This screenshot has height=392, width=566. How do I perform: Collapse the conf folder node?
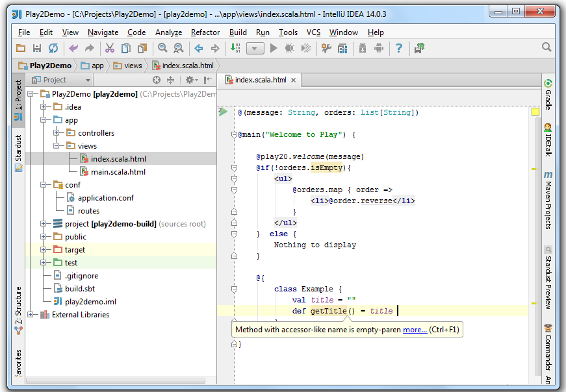(44, 185)
